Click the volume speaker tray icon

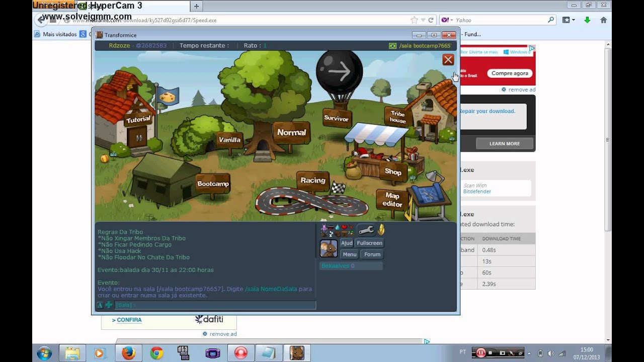550,353
